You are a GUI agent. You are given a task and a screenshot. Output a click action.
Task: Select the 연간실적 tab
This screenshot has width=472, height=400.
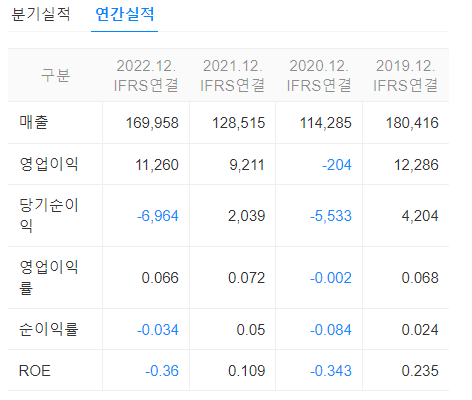click(x=124, y=14)
